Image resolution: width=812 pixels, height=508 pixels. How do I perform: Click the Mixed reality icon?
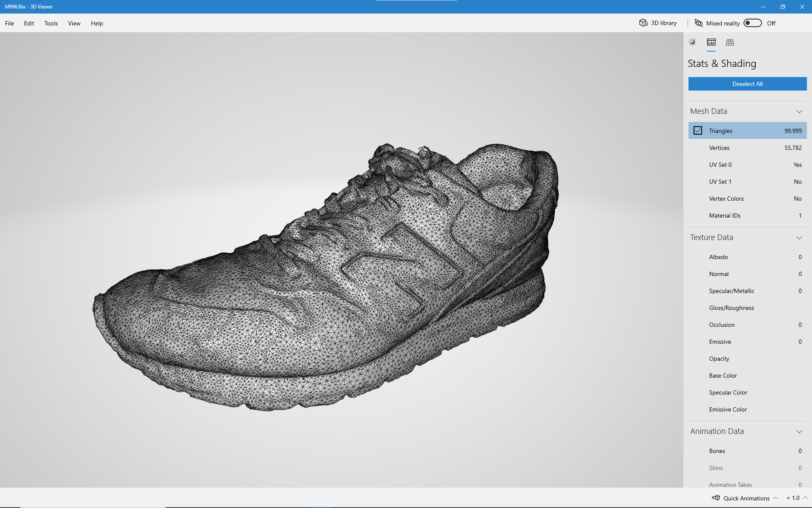click(699, 23)
